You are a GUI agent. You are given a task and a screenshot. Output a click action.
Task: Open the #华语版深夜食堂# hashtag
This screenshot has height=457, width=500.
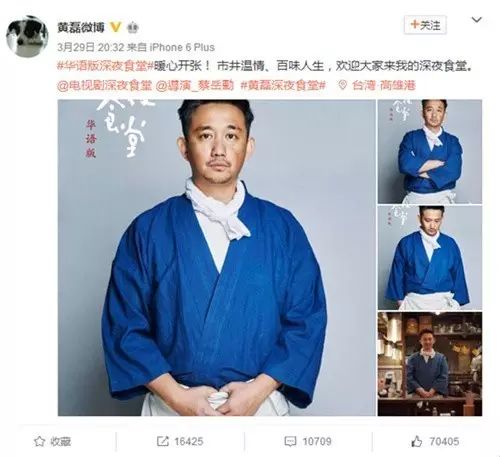point(103,66)
